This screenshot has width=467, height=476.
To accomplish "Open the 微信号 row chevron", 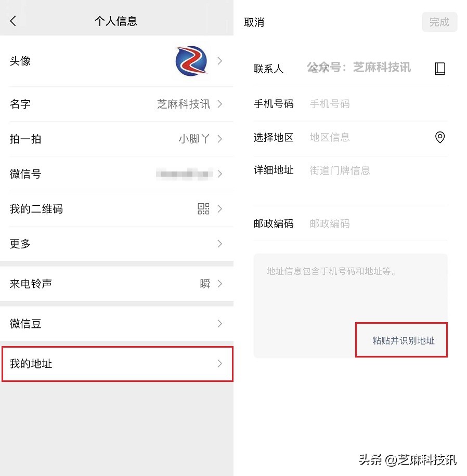I will pyautogui.click(x=220, y=174).
